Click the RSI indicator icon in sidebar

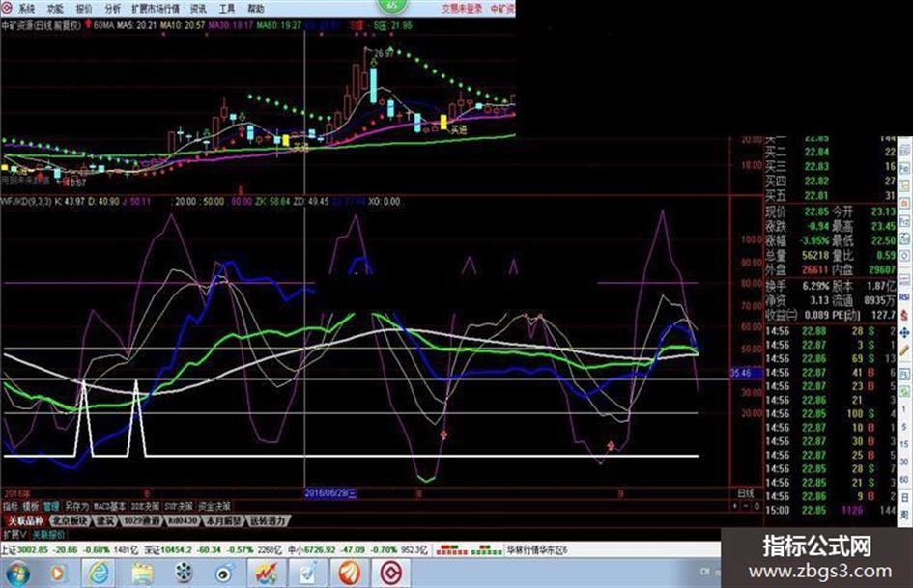[904, 296]
